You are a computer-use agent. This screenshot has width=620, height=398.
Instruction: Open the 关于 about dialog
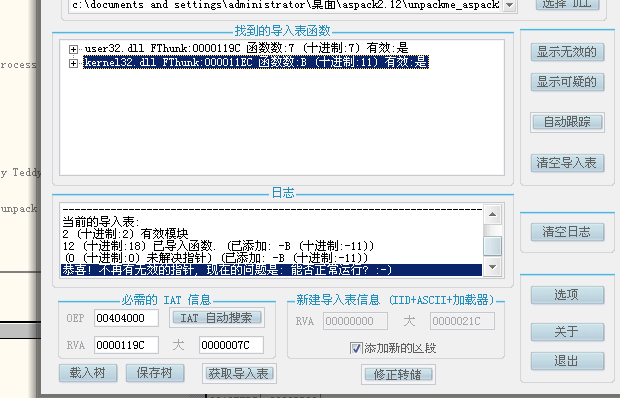pos(567,332)
